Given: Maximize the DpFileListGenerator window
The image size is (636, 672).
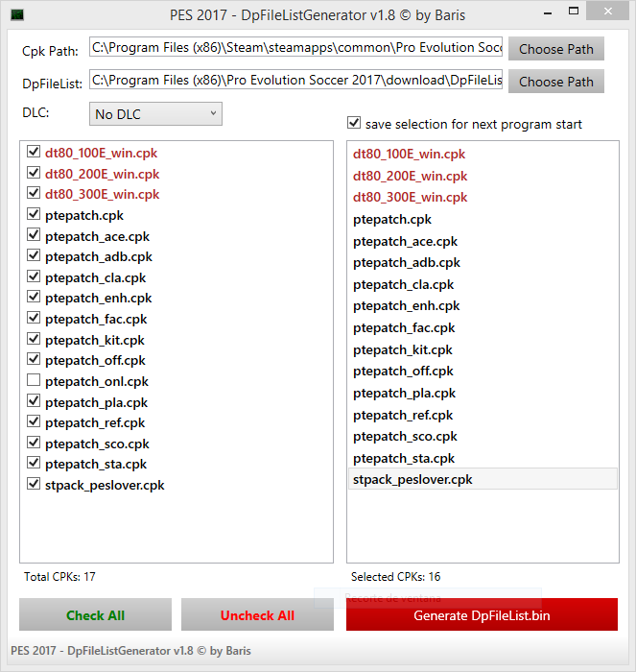Looking at the screenshot, I should point(574,12).
